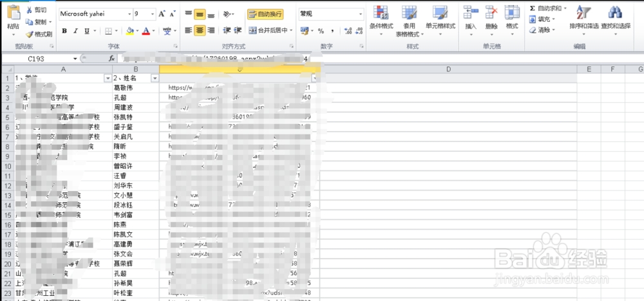
Task: Toggle Bold formatting
Action: coord(64,31)
